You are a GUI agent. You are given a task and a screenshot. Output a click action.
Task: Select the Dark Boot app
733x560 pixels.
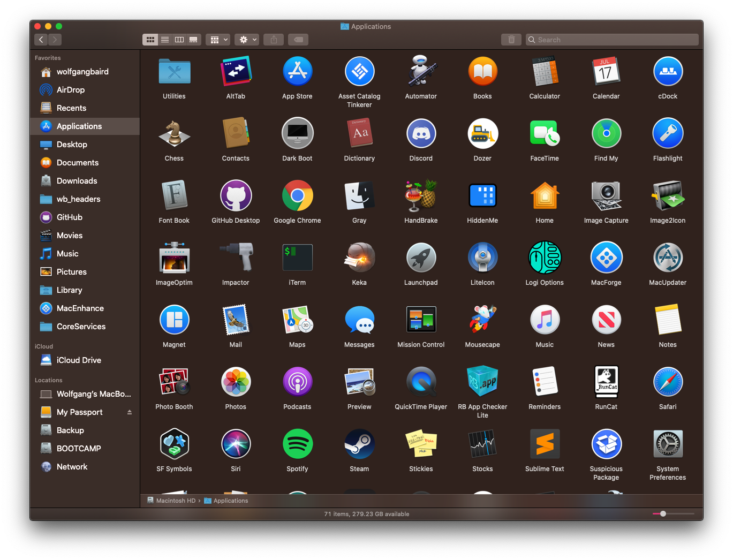(297, 134)
